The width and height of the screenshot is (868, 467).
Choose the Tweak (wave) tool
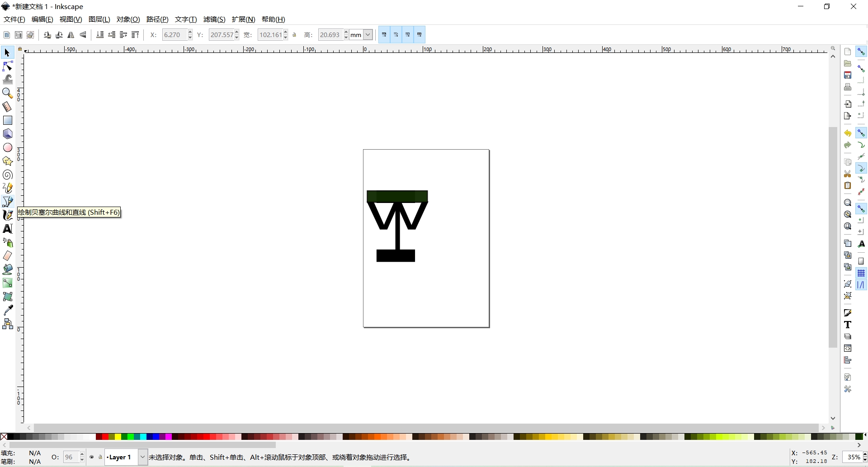[8, 80]
